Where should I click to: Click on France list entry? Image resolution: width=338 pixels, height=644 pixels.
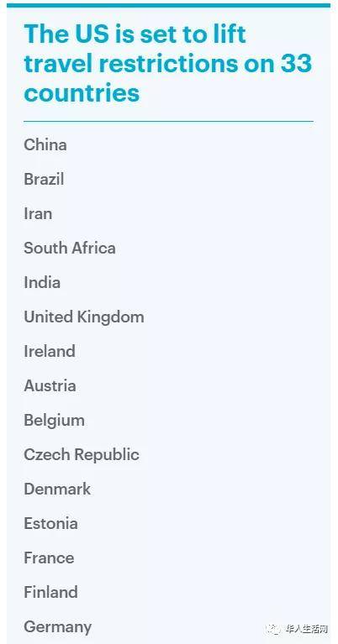49,558
